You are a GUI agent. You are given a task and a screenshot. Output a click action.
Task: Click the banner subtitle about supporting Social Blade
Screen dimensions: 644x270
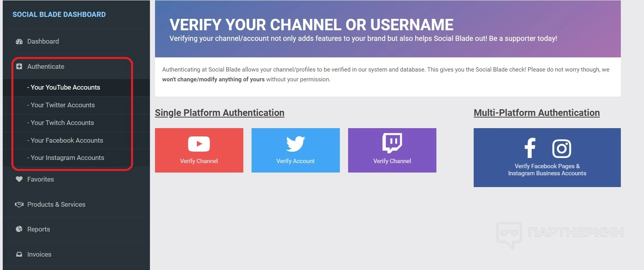[363, 39]
